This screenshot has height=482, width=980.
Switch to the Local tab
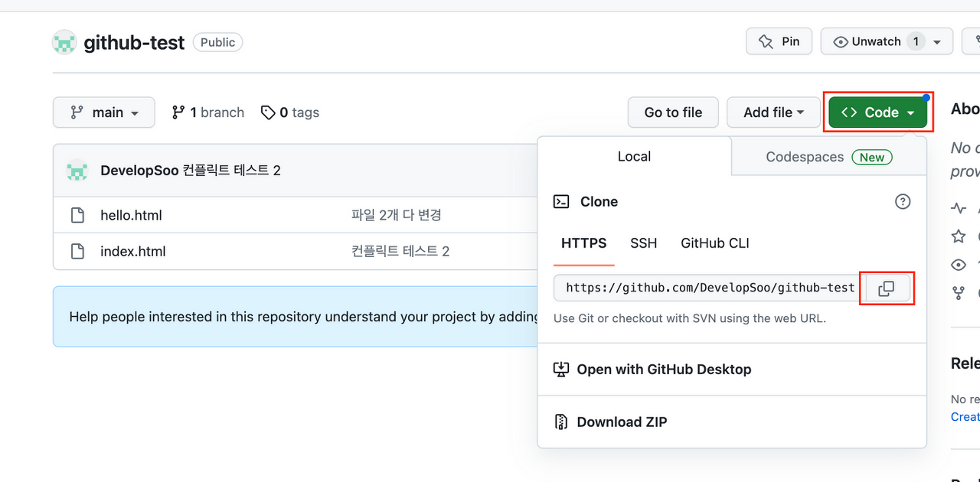click(634, 156)
